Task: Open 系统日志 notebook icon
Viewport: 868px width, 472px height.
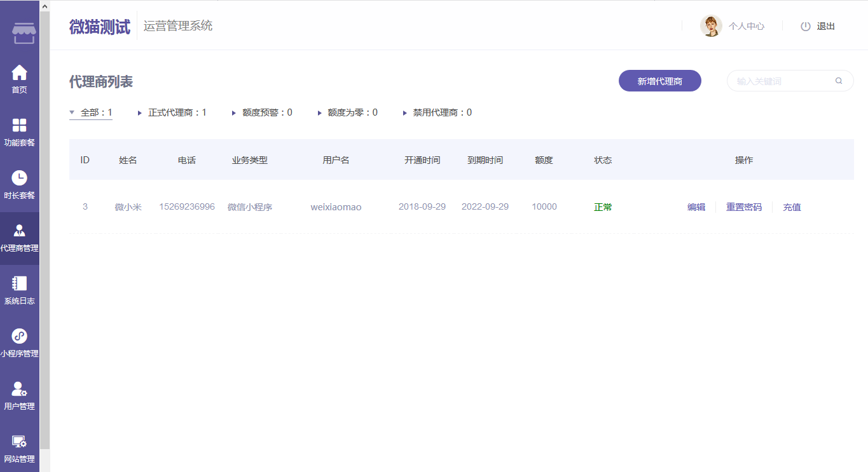Action: pyautogui.click(x=20, y=283)
